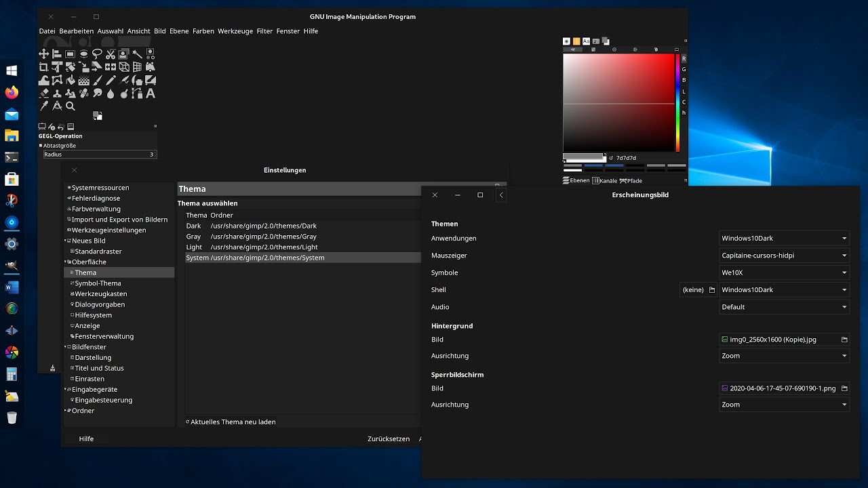Viewport: 868px width, 488px height.
Task: Select the R color channel button
Action: point(684,59)
